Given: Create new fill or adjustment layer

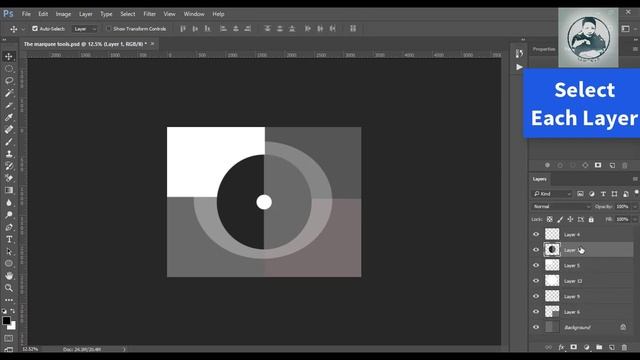Looking at the screenshot, I should (587, 347).
